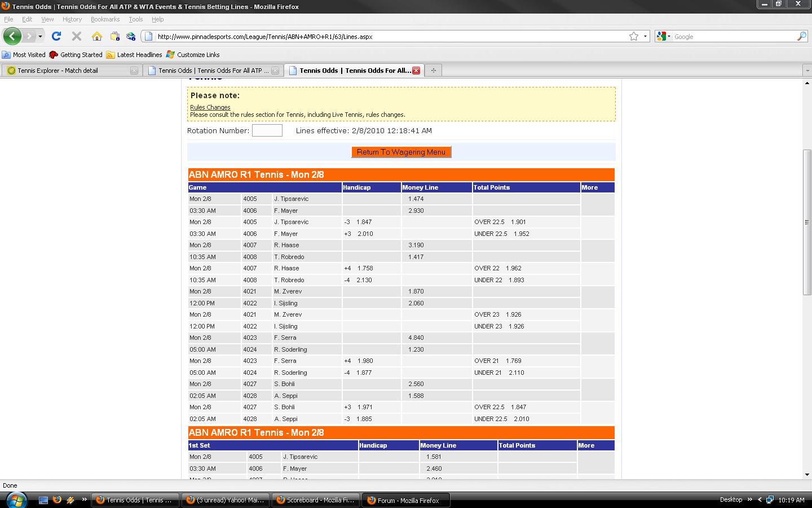812x508 pixels.
Task: Select R. Haase money line 3.190
Action: tap(416, 245)
